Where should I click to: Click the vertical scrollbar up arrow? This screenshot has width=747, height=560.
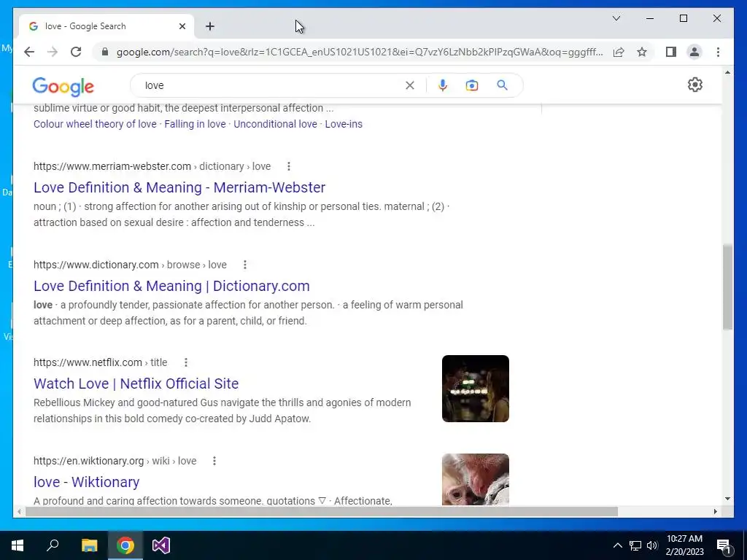pos(727,72)
